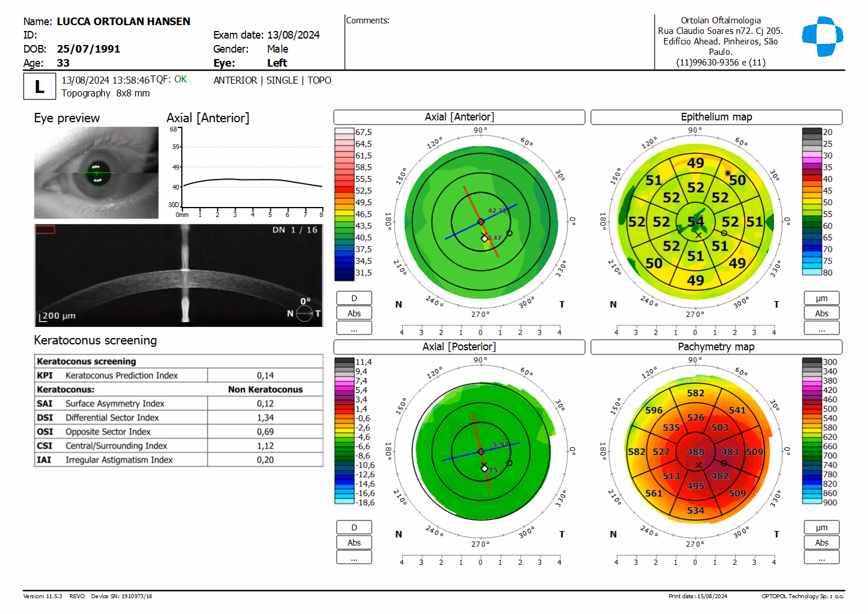868x614 pixels.
Task: Open the ... options under Axial Posterior scale
Action: point(354,558)
